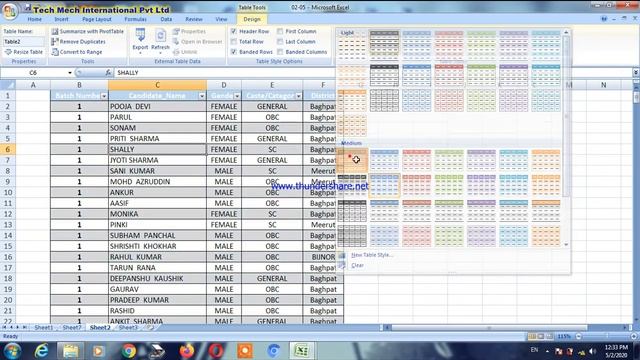Switch to the Data ribbon tab
Viewport: 640px width, 360px height.
tap(166, 19)
